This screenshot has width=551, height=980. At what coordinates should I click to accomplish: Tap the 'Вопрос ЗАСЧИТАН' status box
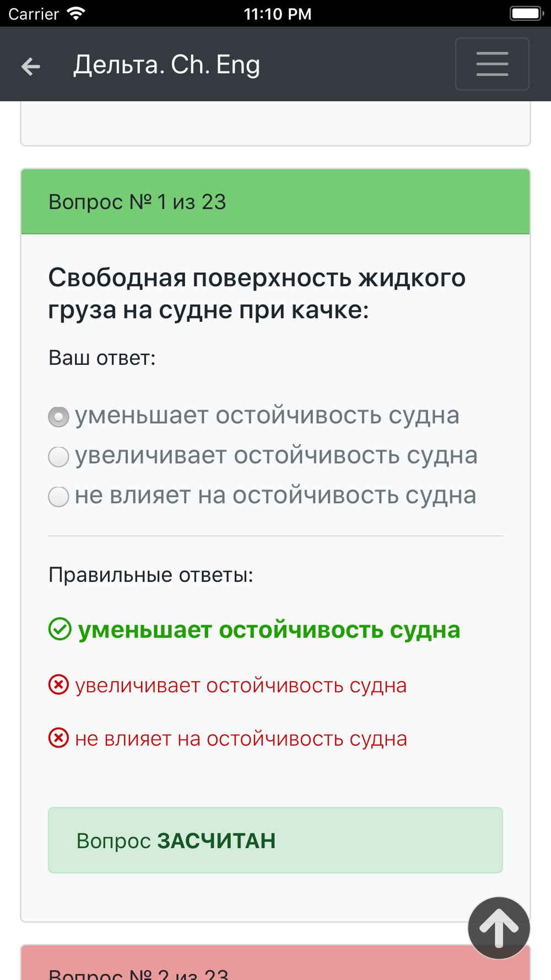[x=275, y=840]
